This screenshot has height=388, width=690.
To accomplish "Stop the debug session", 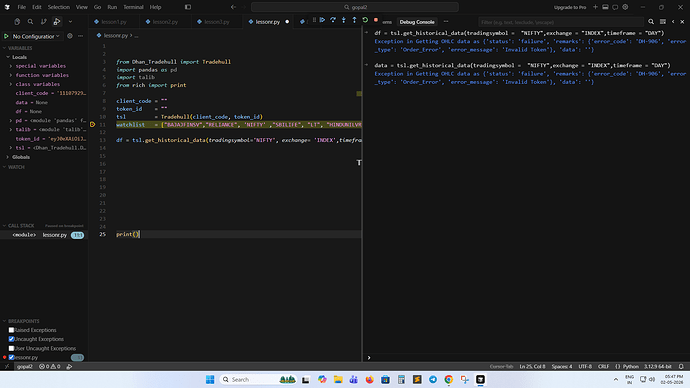I will (x=376, y=20).
